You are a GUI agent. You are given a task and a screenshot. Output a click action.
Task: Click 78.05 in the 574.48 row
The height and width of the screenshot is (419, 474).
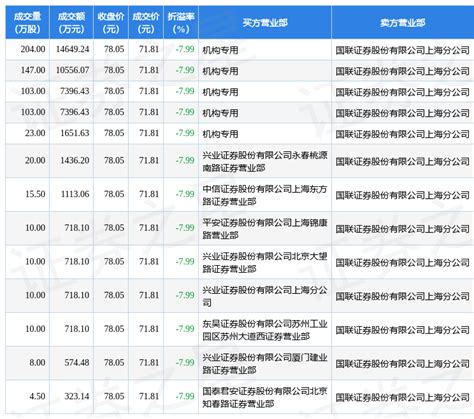pyautogui.click(x=114, y=363)
